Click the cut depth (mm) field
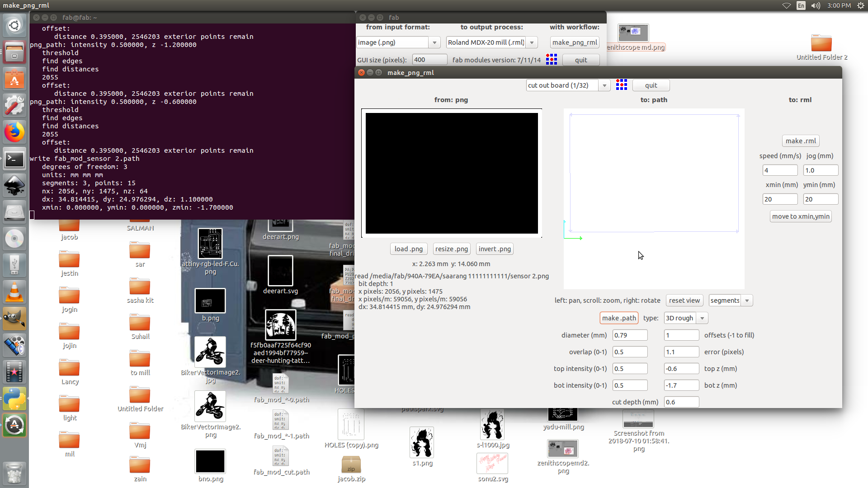Image resolution: width=868 pixels, height=488 pixels. 681,402
